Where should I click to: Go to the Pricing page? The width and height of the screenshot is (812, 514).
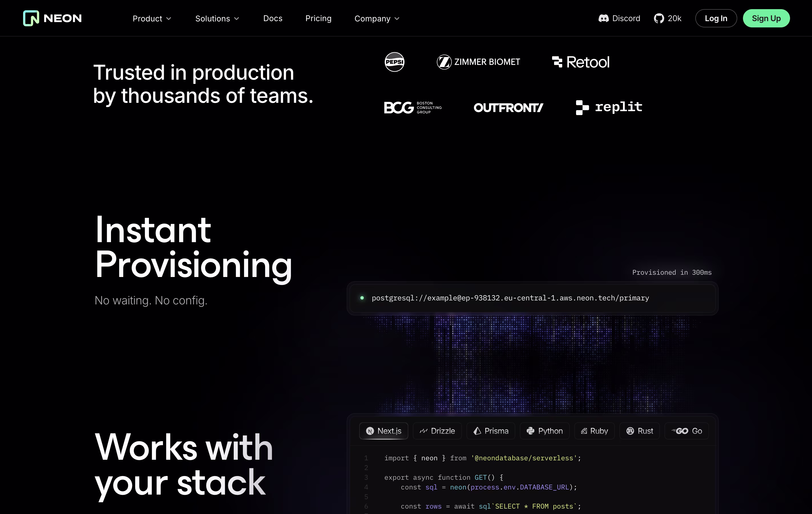click(318, 18)
